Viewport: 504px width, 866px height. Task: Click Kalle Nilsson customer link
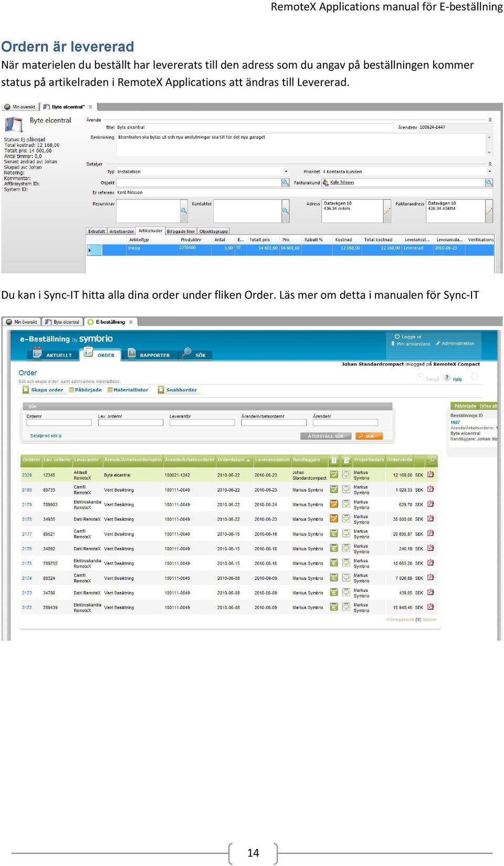342,182
